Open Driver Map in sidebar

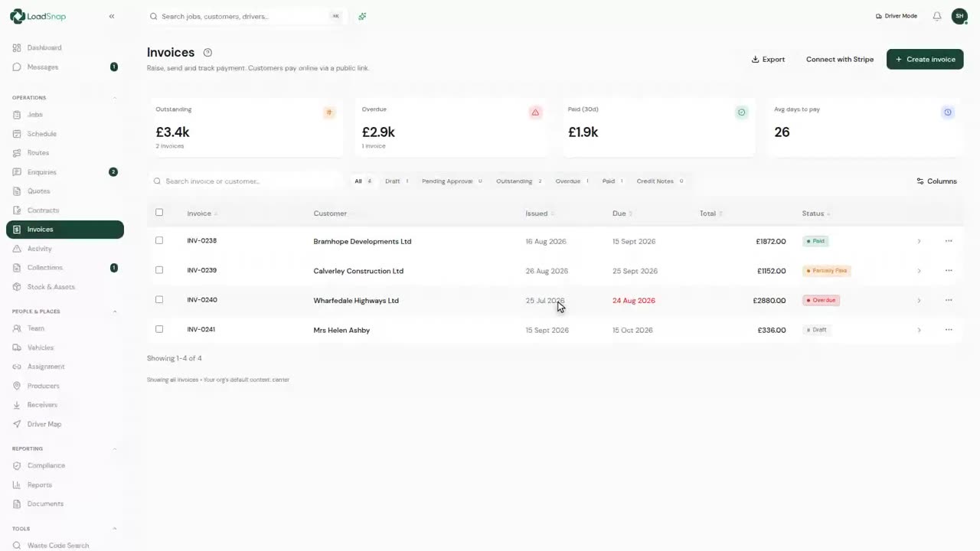[64, 424]
